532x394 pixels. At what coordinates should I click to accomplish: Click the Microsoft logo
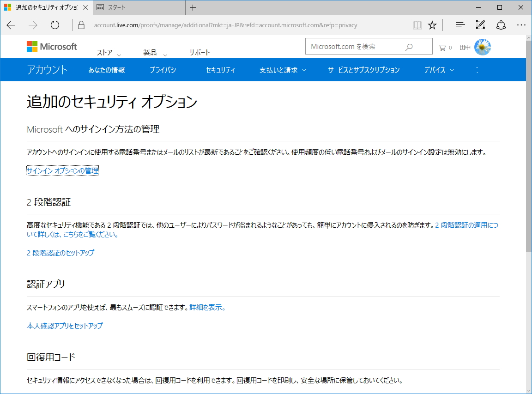(x=51, y=46)
